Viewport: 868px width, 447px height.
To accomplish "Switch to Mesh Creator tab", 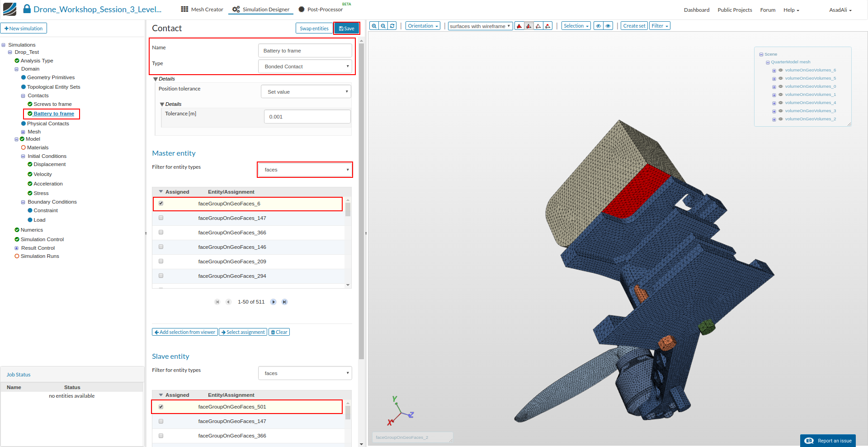I will coord(202,10).
